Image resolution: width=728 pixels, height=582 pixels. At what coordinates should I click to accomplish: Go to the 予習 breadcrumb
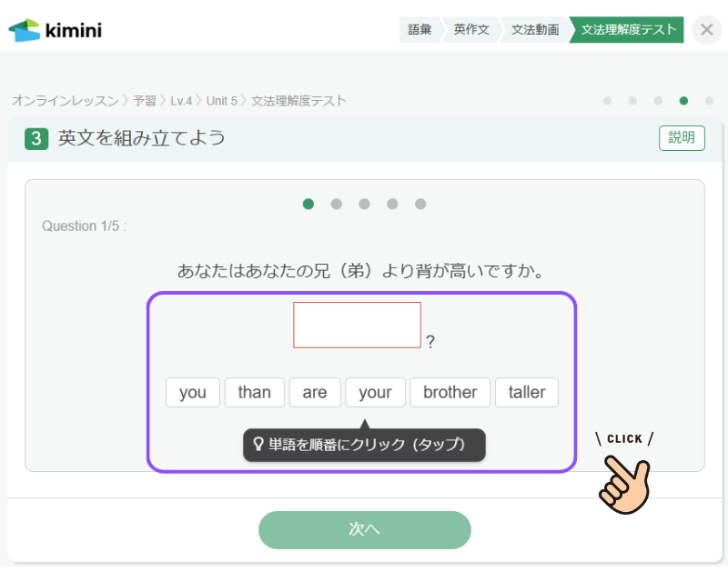click(x=144, y=101)
